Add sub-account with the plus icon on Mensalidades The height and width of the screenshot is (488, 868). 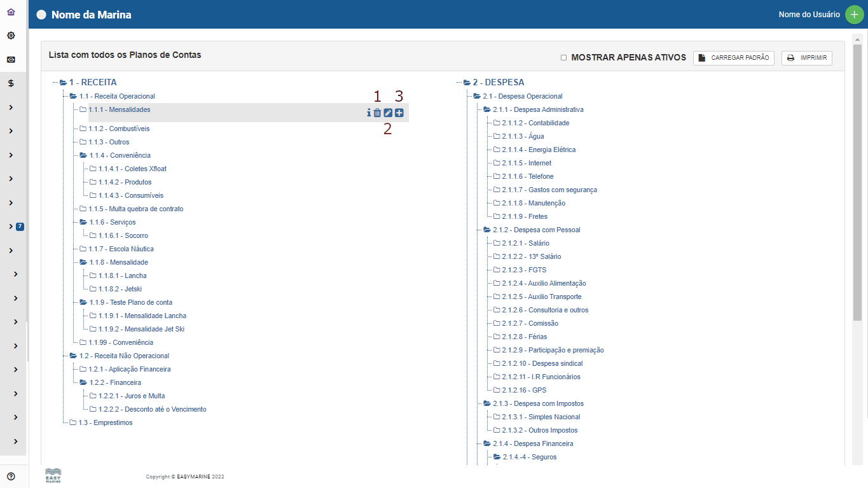399,113
